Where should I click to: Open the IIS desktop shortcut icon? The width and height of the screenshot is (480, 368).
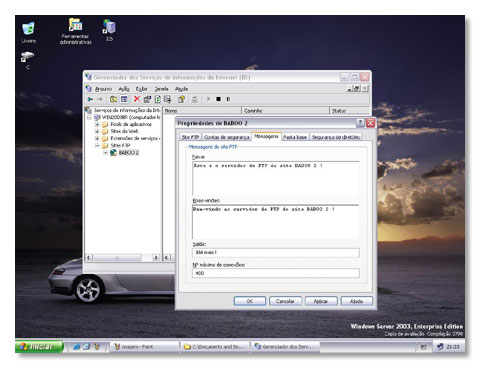point(109,30)
